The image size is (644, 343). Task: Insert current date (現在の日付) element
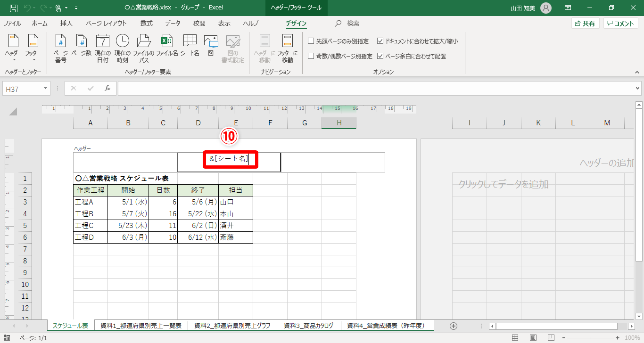point(102,49)
